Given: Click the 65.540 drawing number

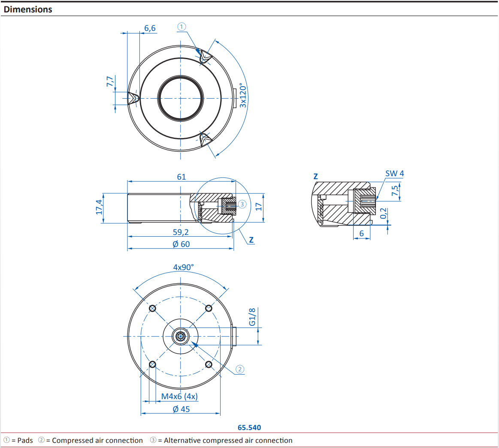Looking at the screenshot, I should pyautogui.click(x=249, y=427).
